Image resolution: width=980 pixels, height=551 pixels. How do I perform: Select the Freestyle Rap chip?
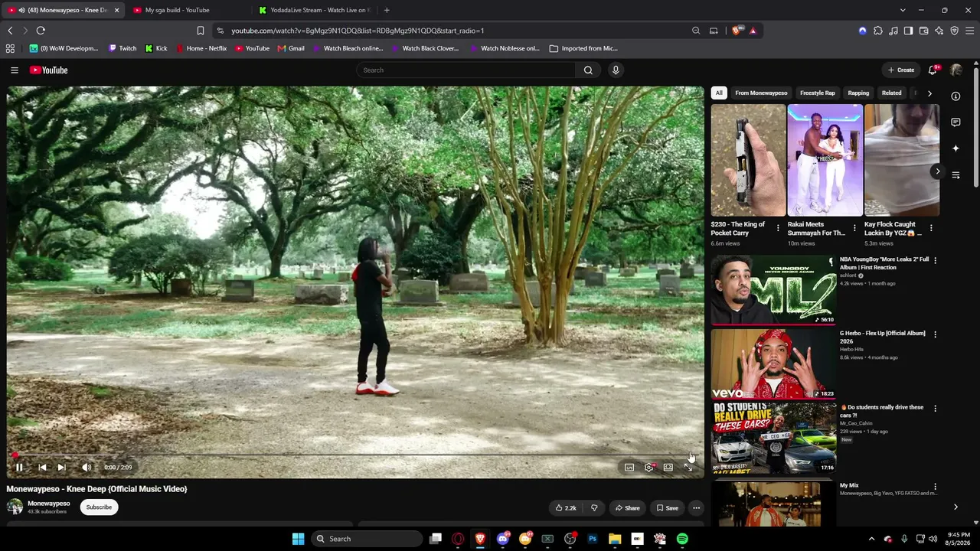click(x=818, y=93)
